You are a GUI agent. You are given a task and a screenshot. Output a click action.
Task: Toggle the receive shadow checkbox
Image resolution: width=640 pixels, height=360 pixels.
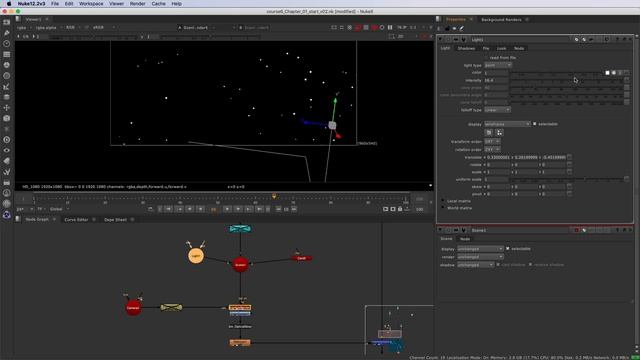coord(530,264)
